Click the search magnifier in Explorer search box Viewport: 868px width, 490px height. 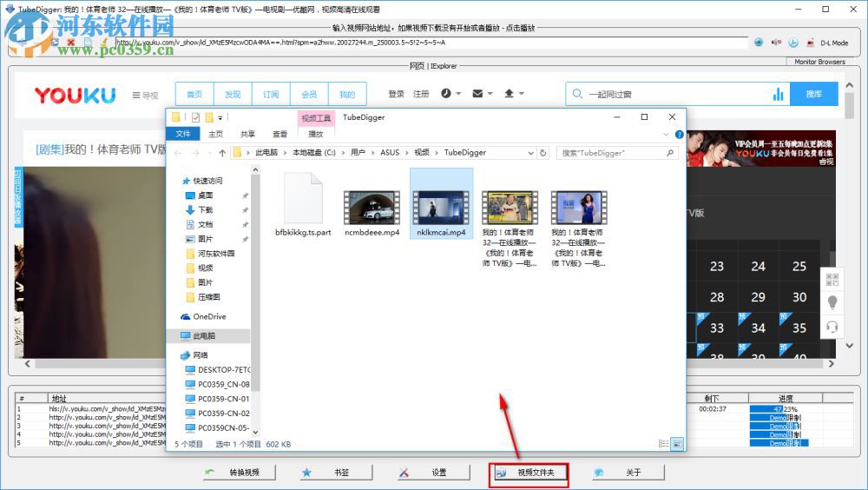tap(670, 153)
